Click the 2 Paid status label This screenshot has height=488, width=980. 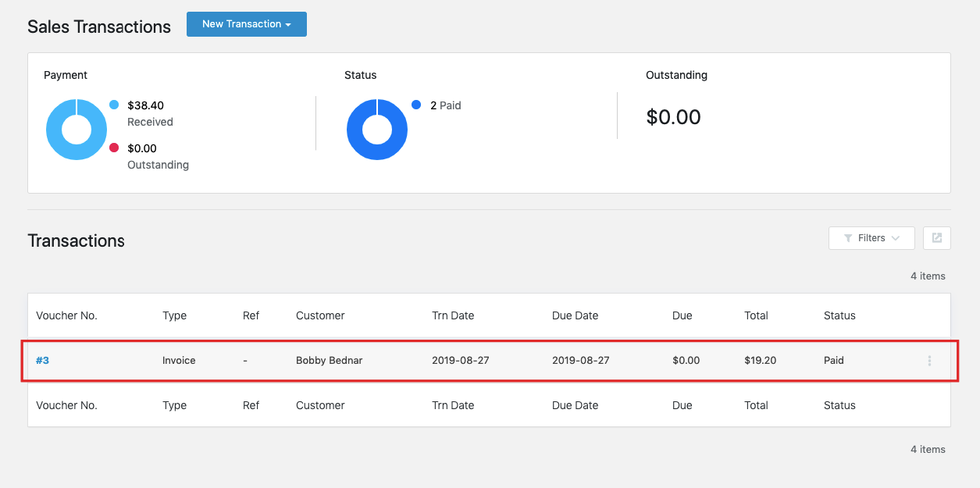click(444, 104)
